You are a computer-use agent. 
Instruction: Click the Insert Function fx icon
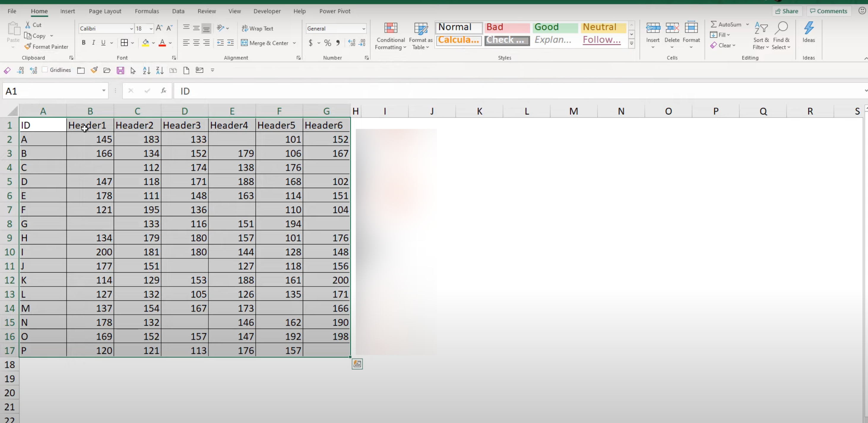[164, 91]
